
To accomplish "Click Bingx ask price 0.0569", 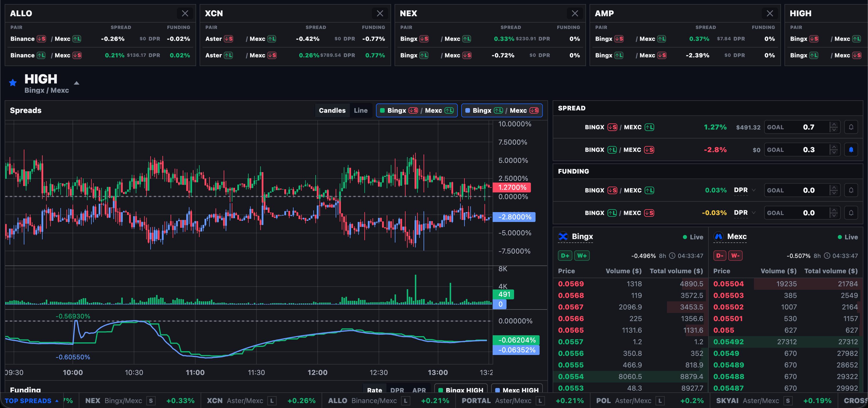I will (x=570, y=284).
